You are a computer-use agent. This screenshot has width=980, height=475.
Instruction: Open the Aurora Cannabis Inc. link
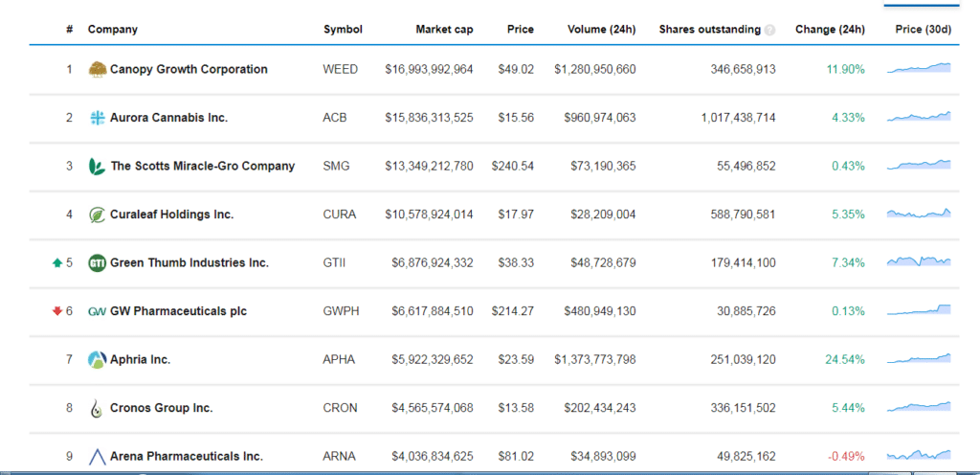(x=168, y=118)
